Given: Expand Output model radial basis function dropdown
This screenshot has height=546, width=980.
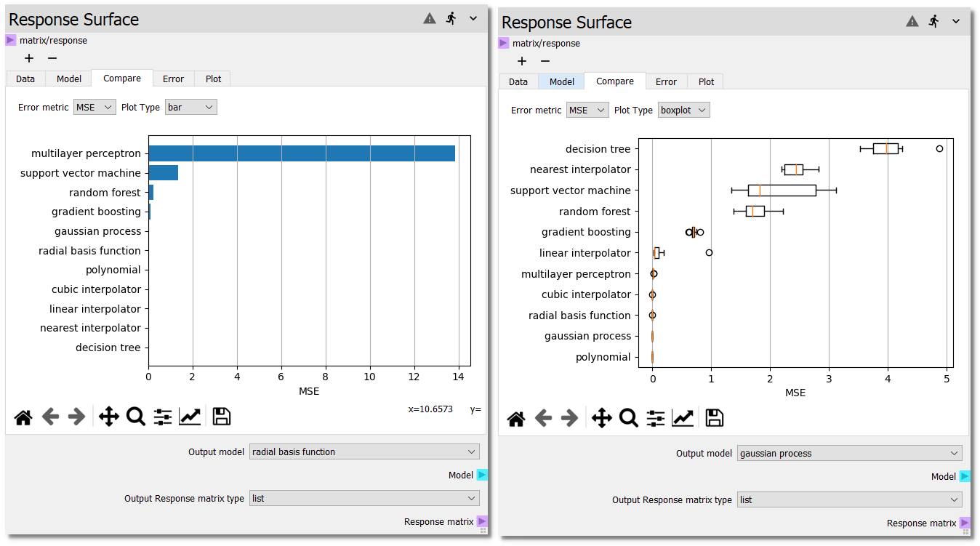Looking at the screenshot, I should pyautogui.click(x=364, y=451).
